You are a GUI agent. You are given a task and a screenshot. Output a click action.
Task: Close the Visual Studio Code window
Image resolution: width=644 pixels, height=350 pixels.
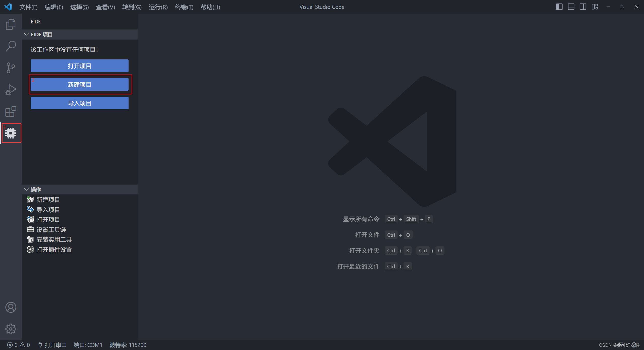(637, 7)
